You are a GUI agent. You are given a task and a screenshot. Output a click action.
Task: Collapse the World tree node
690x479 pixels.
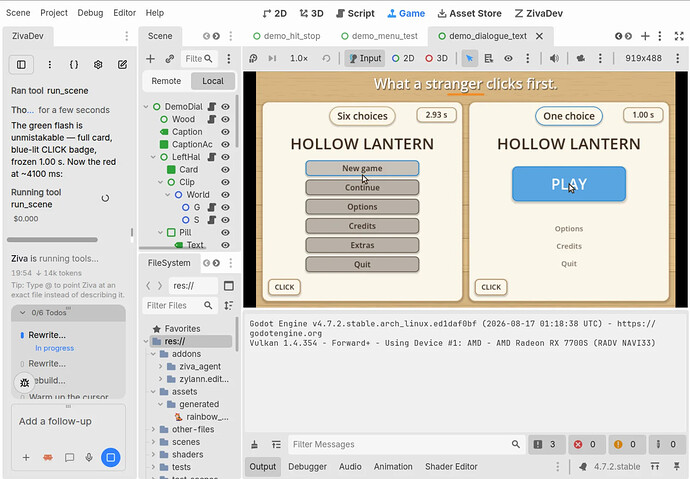coord(168,195)
